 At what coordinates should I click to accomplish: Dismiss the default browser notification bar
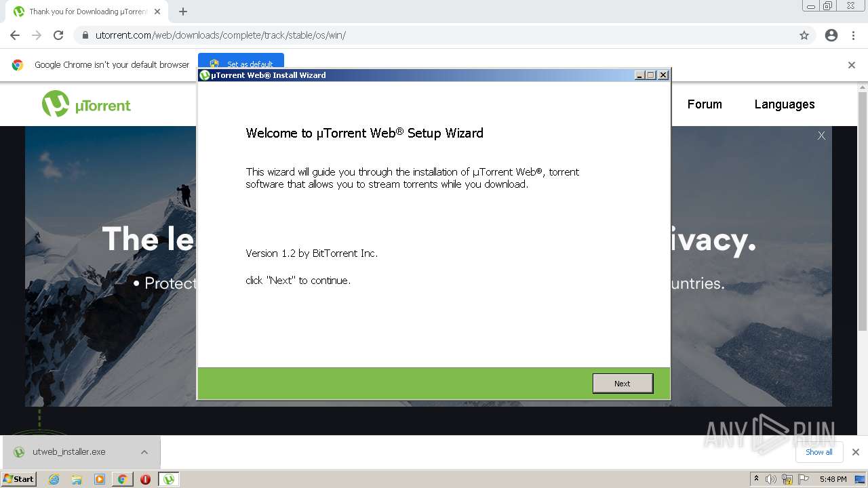pyautogui.click(x=852, y=65)
